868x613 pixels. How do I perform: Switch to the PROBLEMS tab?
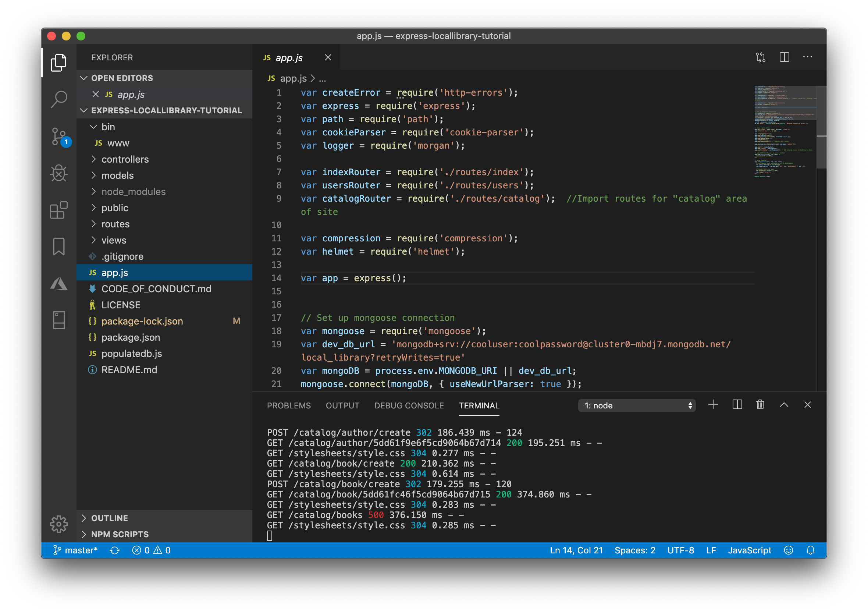tap(289, 405)
